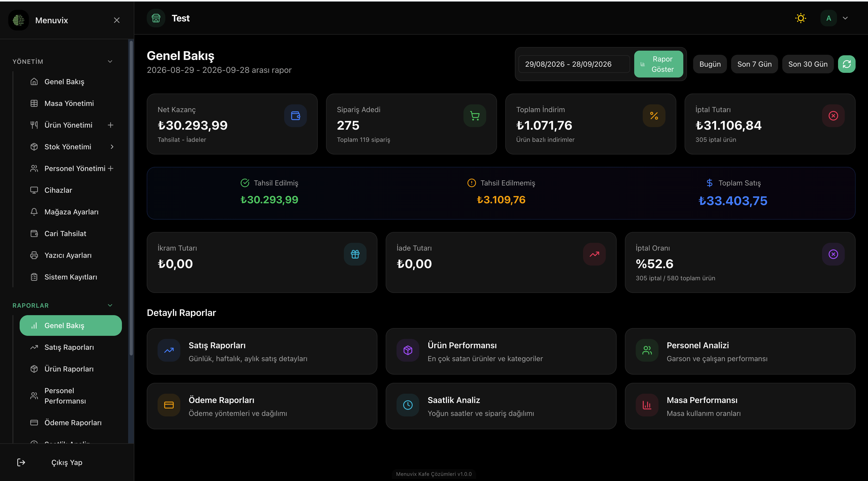Filter the report to Bugün
Image resolution: width=868 pixels, height=481 pixels.
click(710, 64)
